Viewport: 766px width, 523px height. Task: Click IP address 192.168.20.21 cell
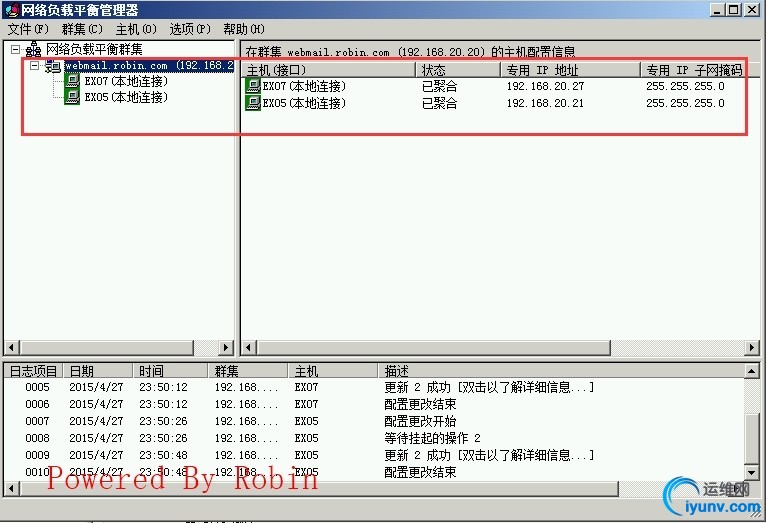(x=545, y=103)
